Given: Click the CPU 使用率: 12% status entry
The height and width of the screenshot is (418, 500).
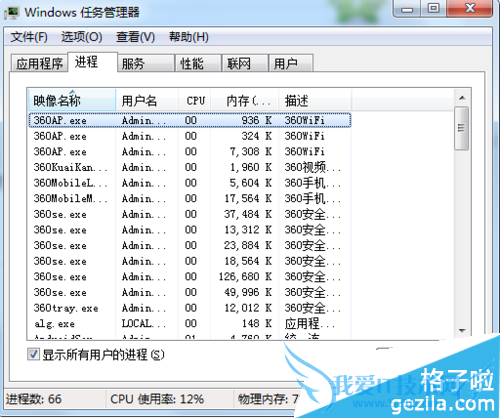Looking at the screenshot, I should tap(157, 399).
